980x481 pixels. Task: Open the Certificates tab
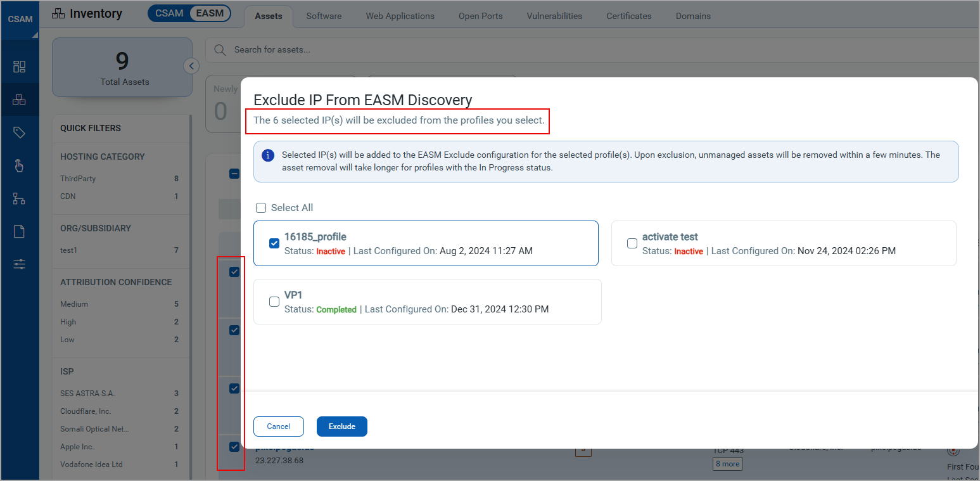click(628, 16)
